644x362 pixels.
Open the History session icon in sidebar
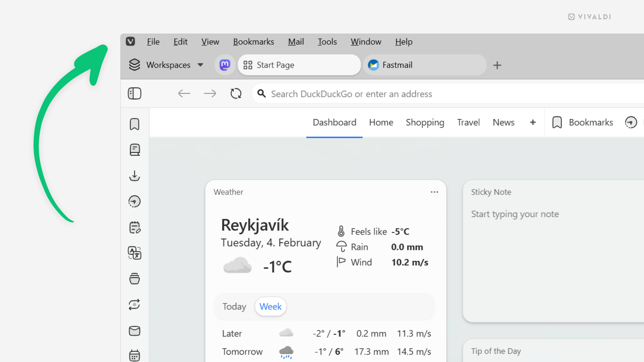[x=135, y=201]
